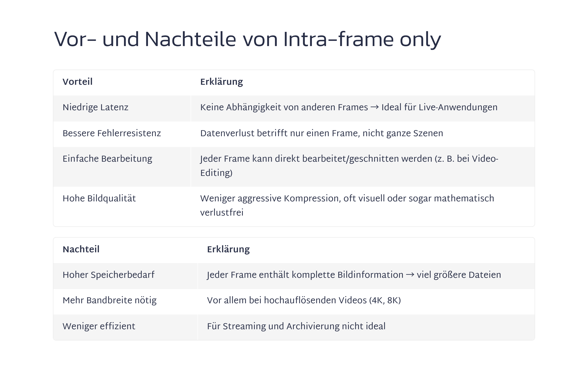Click the 'Erklärung' header in the Vorteil table
The height and width of the screenshot is (365, 588).
tap(221, 82)
